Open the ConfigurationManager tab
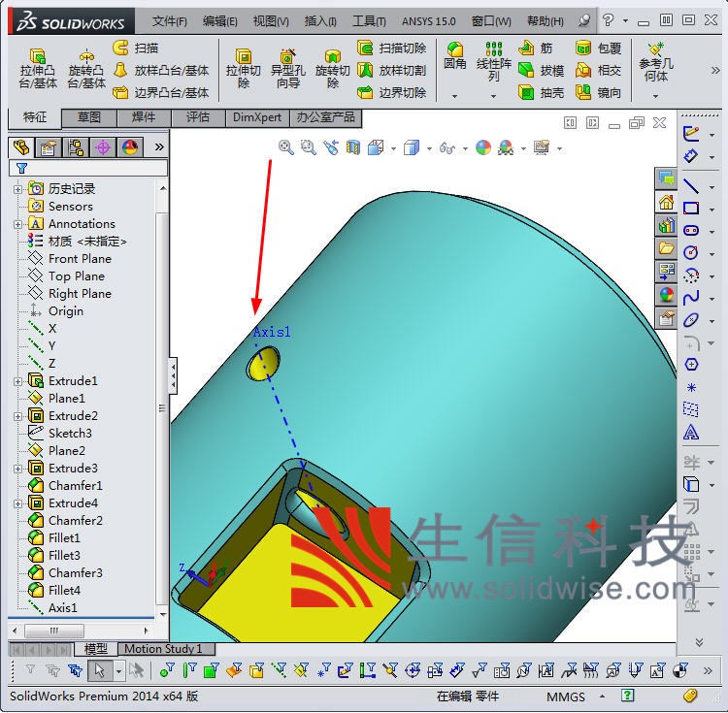The image size is (728, 713). (75, 148)
